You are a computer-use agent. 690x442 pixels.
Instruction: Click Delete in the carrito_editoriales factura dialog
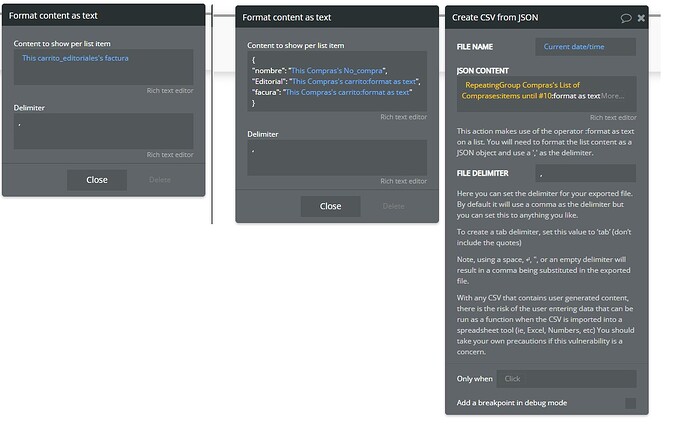(160, 180)
